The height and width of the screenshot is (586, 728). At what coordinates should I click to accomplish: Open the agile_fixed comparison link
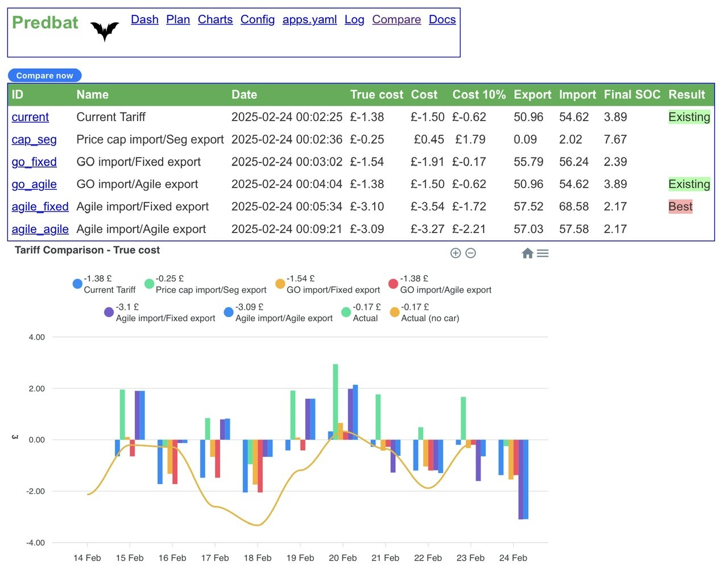(40, 206)
